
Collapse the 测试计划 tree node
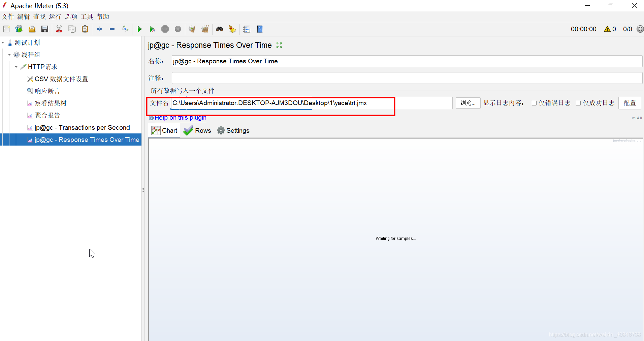[3, 42]
